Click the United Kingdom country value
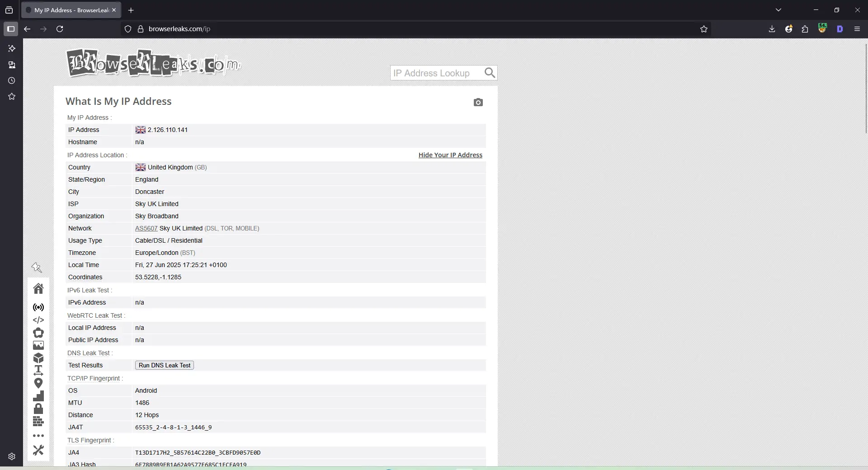 coord(170,167)
